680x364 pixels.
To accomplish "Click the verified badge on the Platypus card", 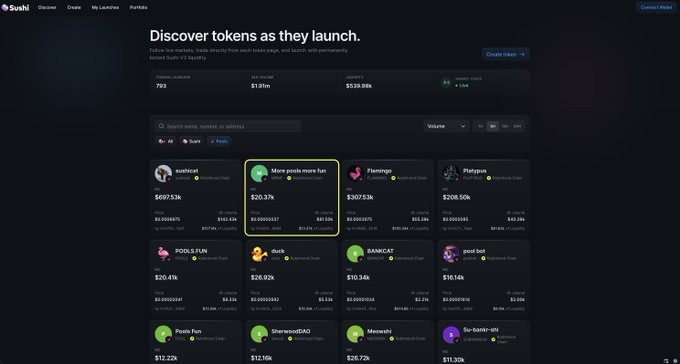I will click(489, 178).
